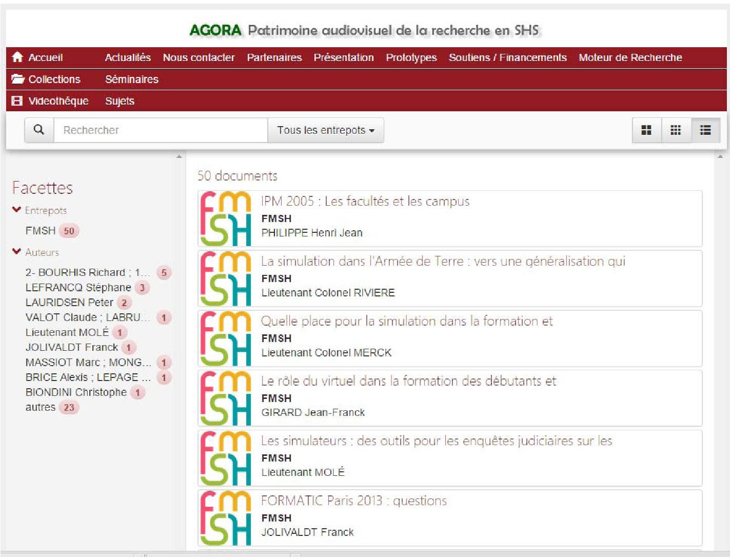Click the home icon beside Accueil
Viewport: 731px width, 560px height.
(x=17, y=57)
